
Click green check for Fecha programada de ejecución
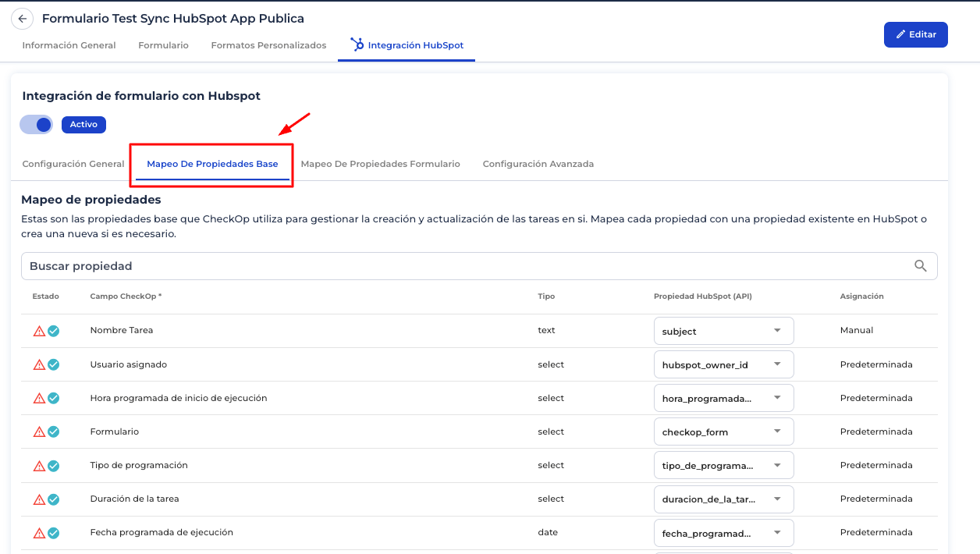(x=53, y=533)
